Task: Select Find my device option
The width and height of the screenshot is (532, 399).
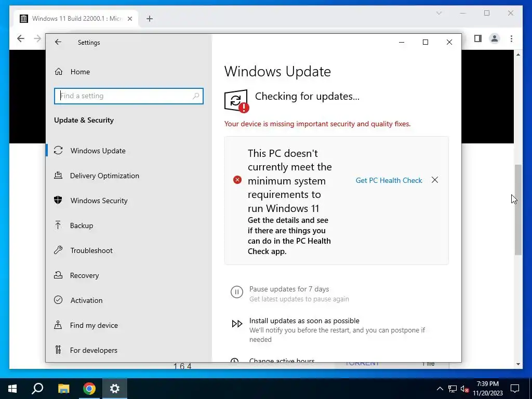Action: [94, 325]
